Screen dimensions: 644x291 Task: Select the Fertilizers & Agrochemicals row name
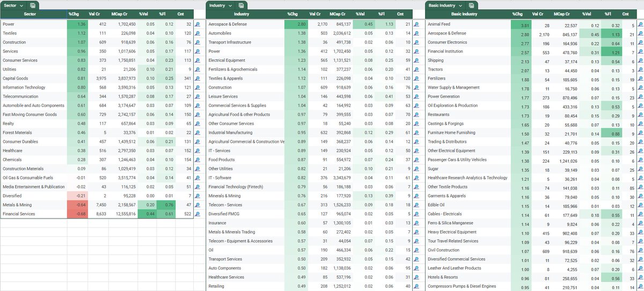click(232, 69)
